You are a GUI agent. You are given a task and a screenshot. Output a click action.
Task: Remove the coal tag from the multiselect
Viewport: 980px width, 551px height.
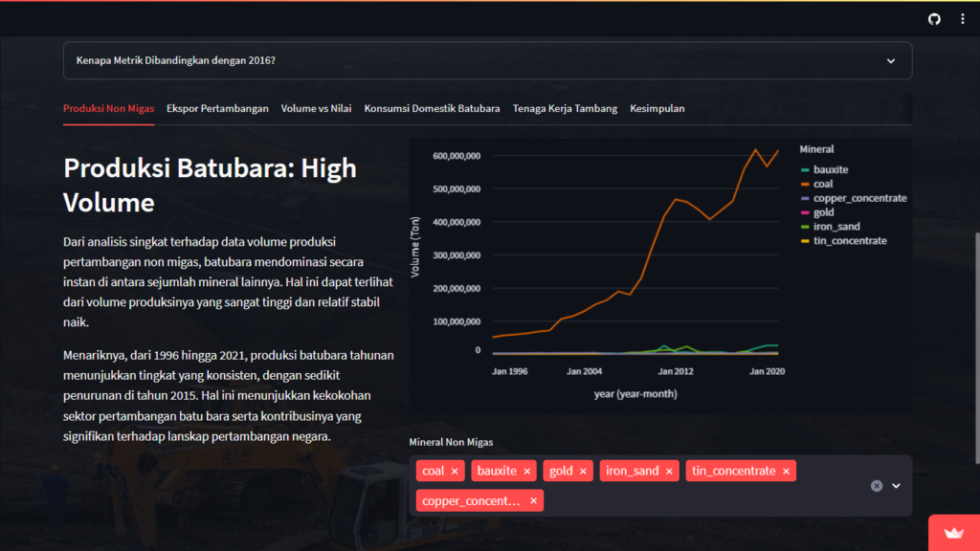tap(455, 471)
